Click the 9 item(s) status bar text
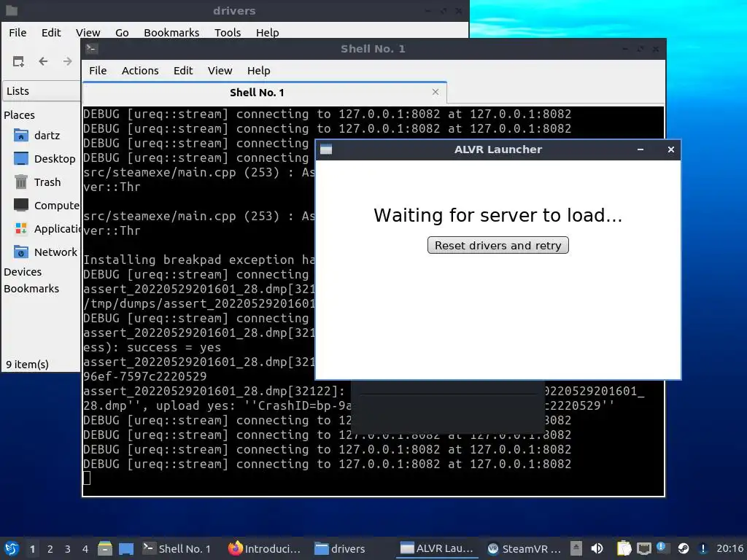 [x=27, y=365]
